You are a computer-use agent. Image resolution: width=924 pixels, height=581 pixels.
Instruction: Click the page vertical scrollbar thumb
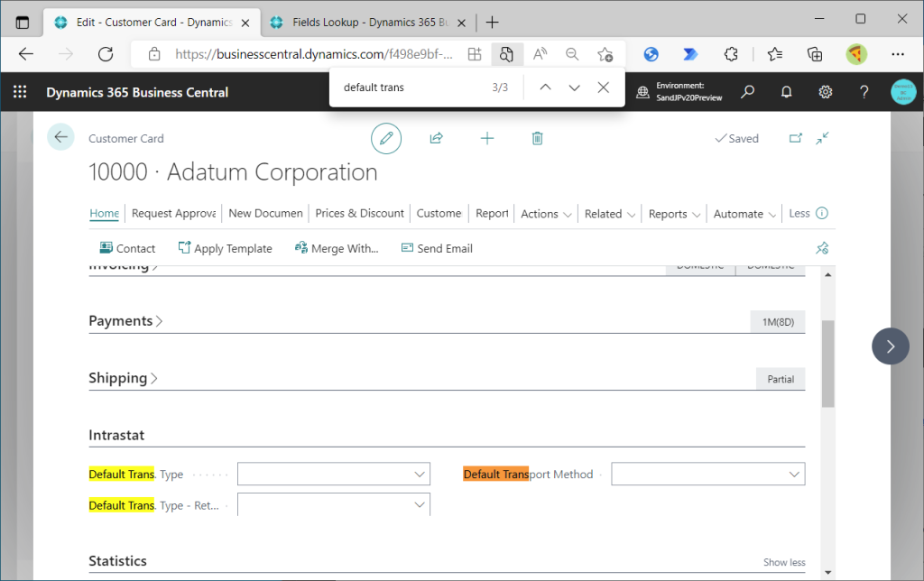(828, 364)
